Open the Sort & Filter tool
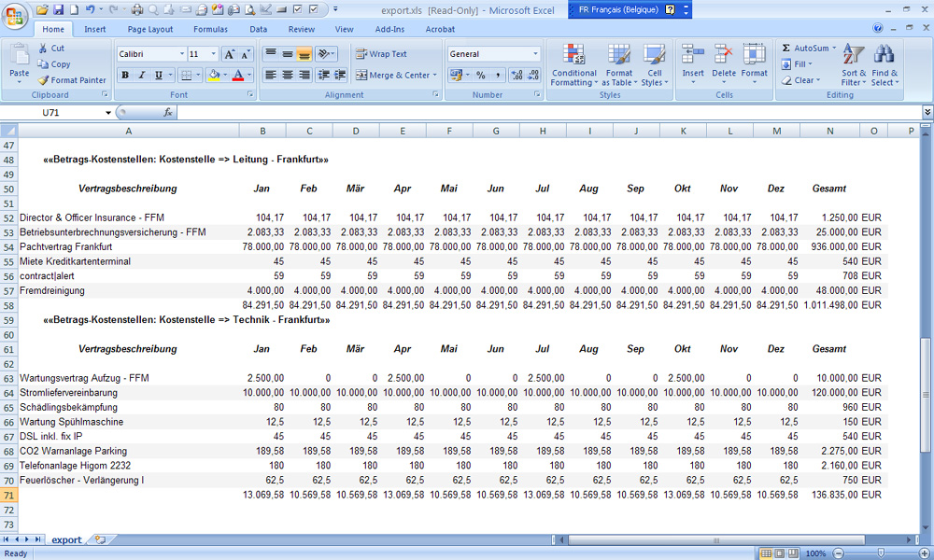Image resolution: width=934 pixels, height=560 pixels. pyautogui.click(x=854, y=54)
